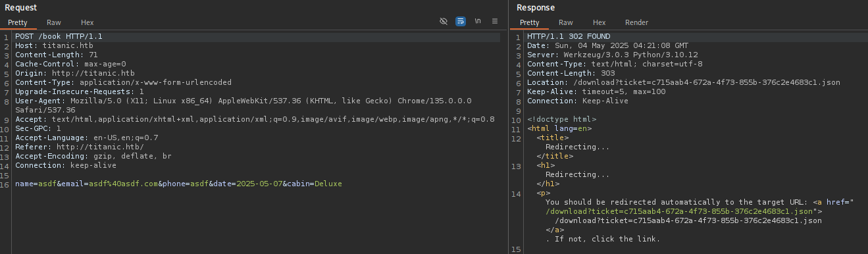Click '. If not, click the link.' text
This screenshot has height=254, width=868.
pyautogui.click(x=603, y=239)
